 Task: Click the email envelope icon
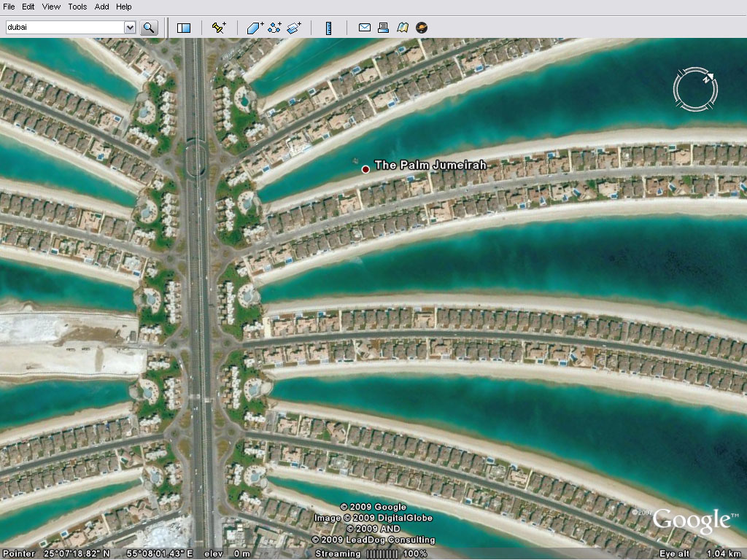coord(365,28)
